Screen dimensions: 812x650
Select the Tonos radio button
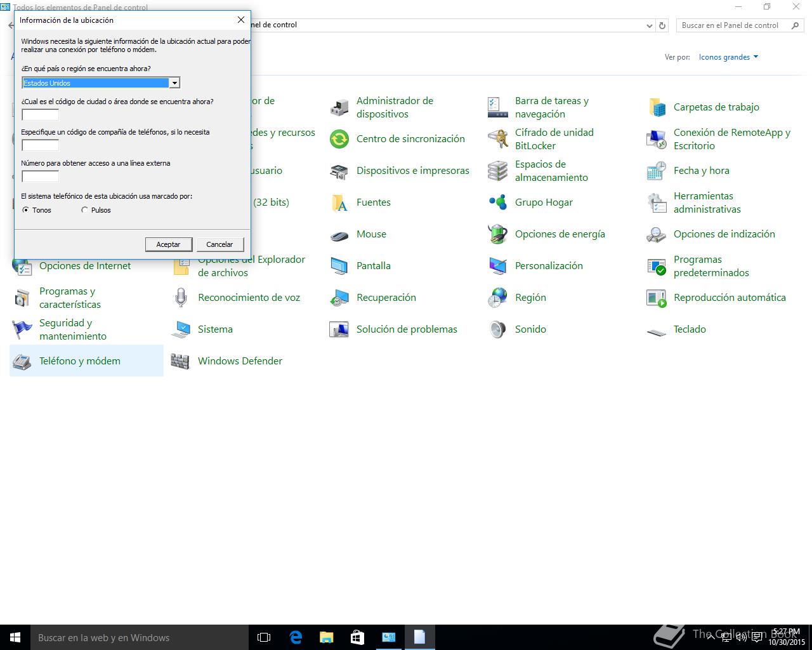[x=25, y=210]
